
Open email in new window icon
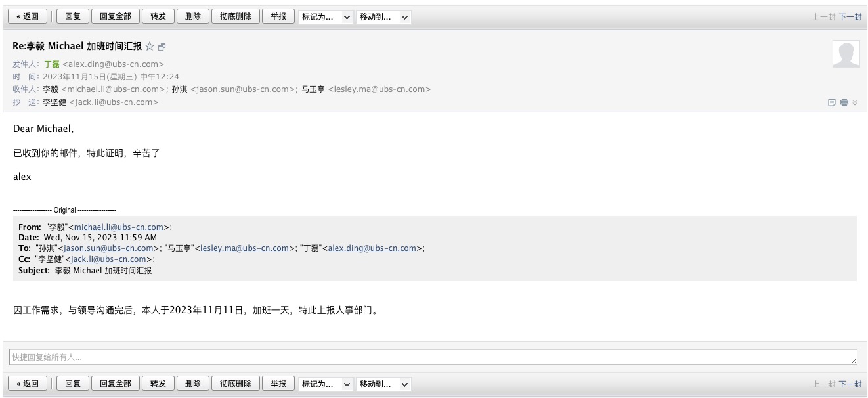162,47
